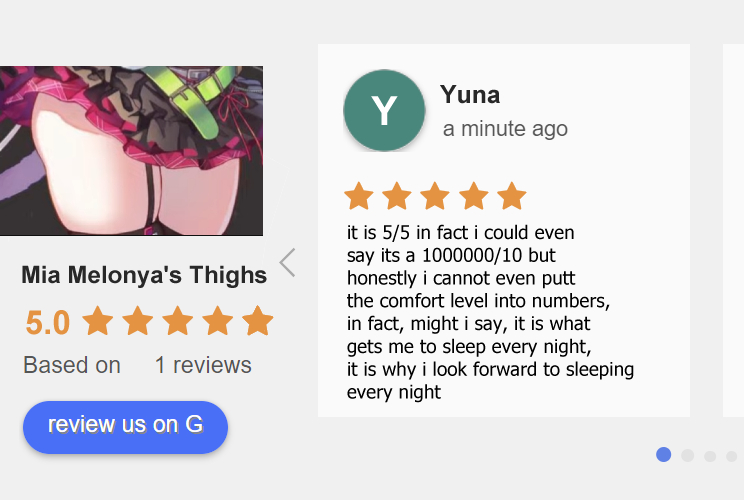Open reviewer name Yuna
The image size is (744, 500).
pyautogui.click(x=470, y=95)
